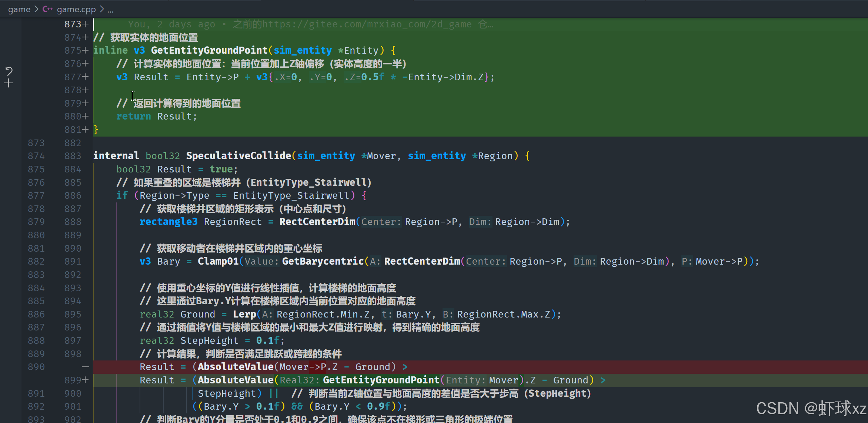
Task: Click the 'GetBarycentric' call on line 891
Action: coord(323,261)
